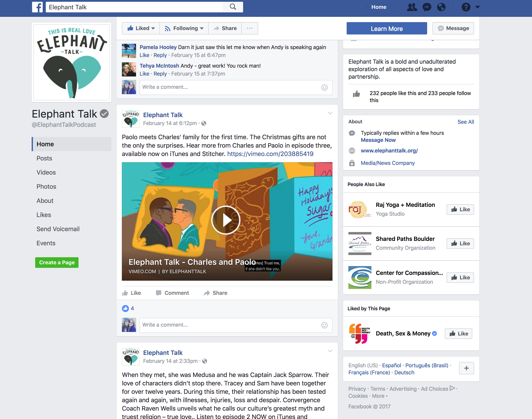Click Write a comment under video post

point(236,325)
